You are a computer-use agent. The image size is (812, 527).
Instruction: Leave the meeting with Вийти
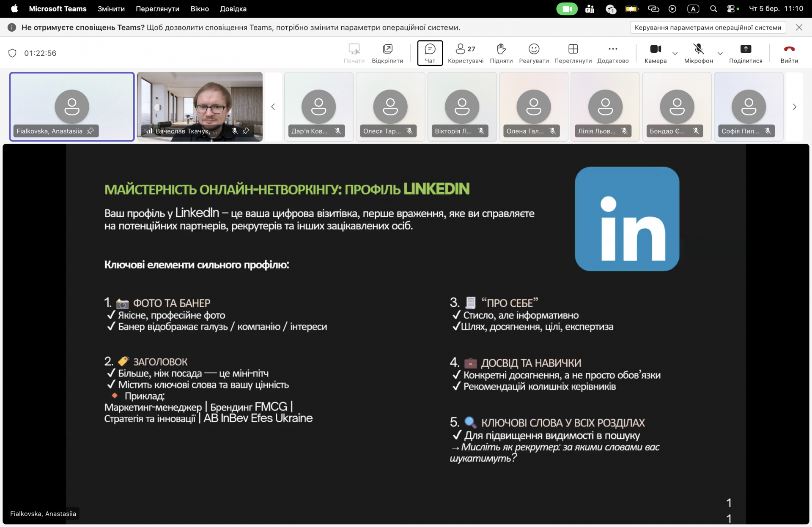click(789, 53)
